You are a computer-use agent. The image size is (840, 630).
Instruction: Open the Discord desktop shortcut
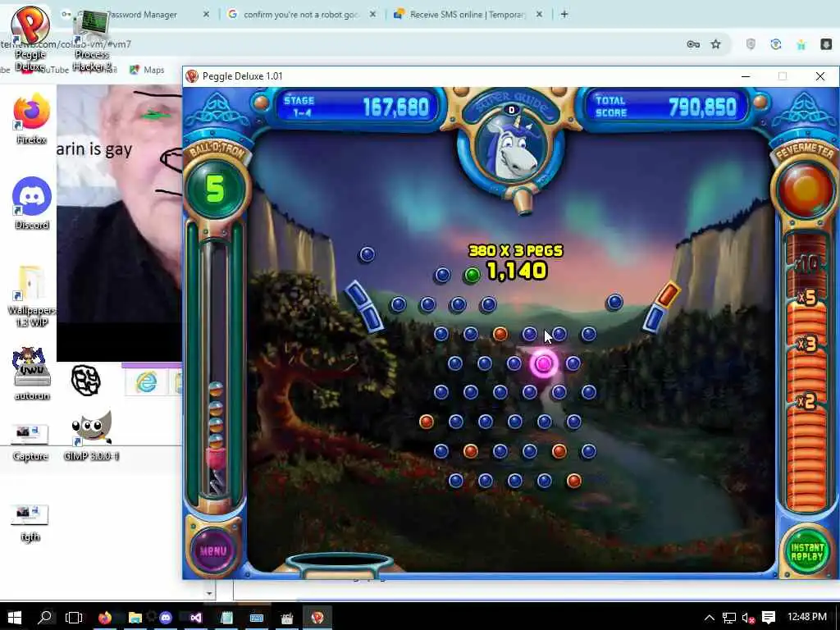[32, 203]
